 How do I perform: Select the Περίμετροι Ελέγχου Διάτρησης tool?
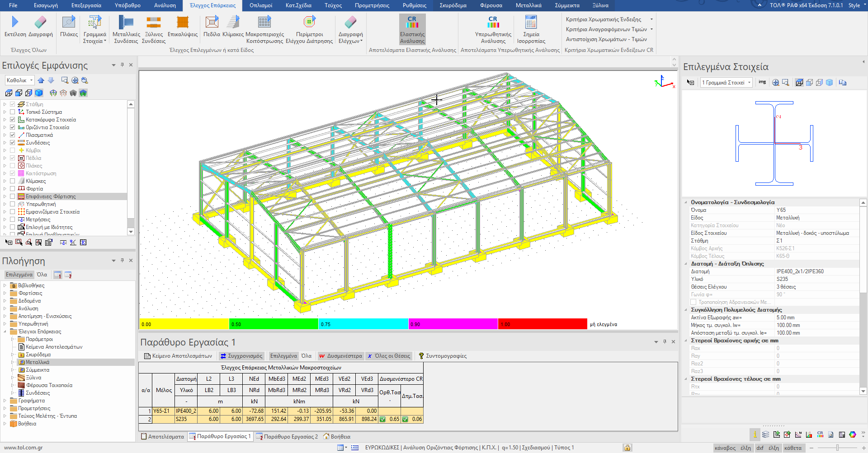(309, 23)
